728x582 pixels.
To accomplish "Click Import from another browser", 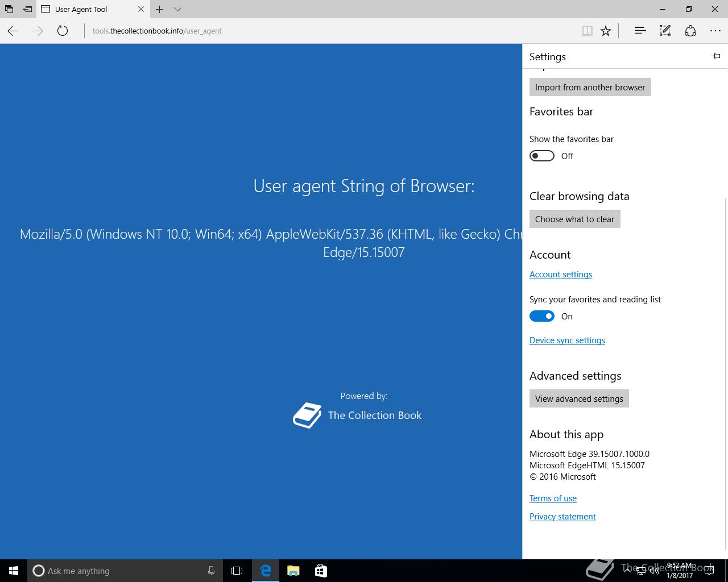I will pyautogui.click(x=590, y=87).
